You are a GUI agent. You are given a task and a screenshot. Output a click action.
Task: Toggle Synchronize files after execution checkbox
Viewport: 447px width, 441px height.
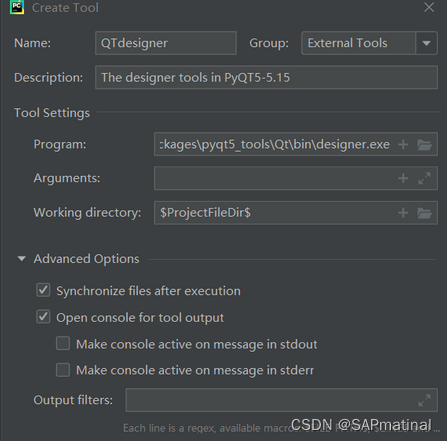tap(43, 290)
